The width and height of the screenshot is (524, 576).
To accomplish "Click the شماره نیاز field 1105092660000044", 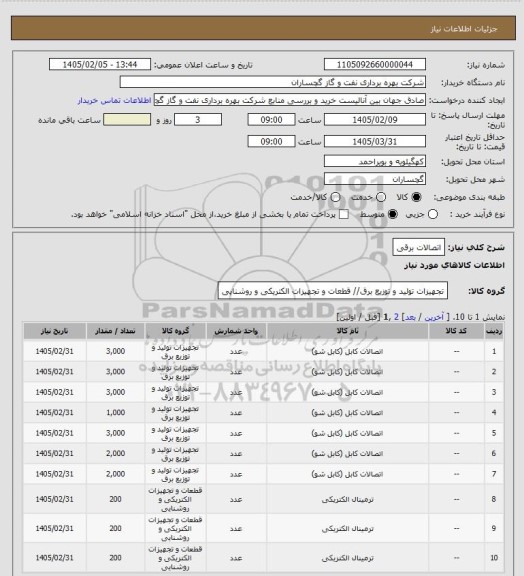I will pos(375,64).
